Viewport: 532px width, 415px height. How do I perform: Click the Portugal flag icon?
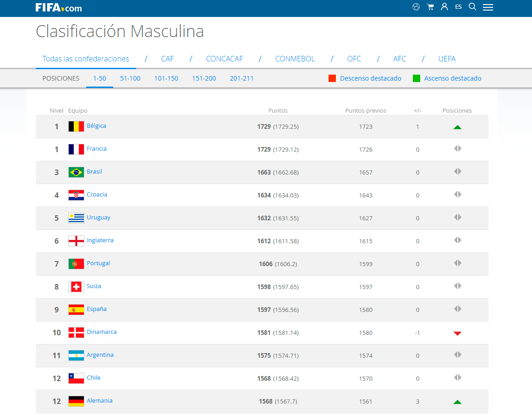click(x=76, y=264)
